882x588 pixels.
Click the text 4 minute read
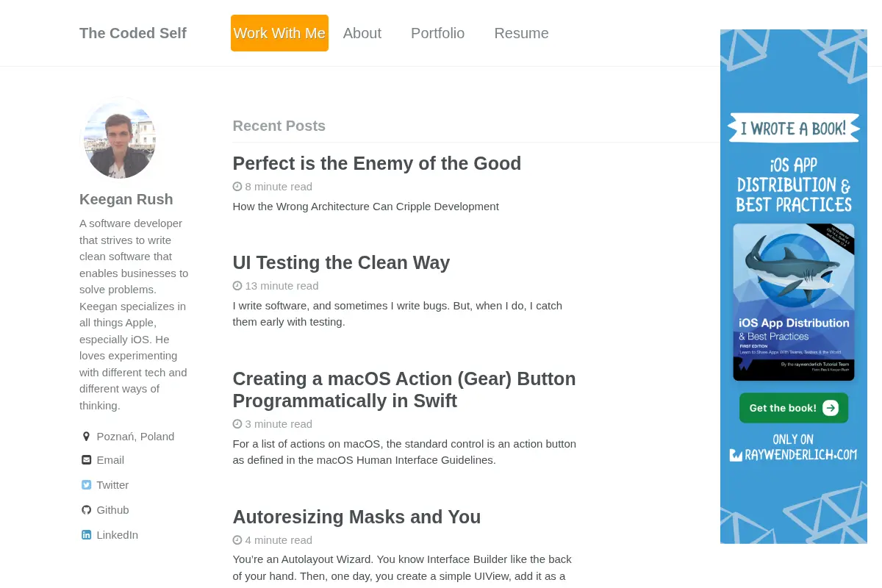click(279, 540)
